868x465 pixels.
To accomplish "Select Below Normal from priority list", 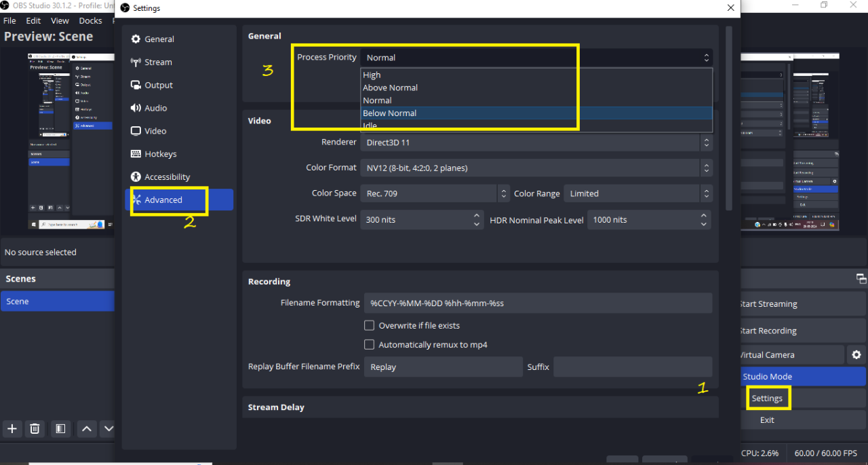I will click(390, 113).
